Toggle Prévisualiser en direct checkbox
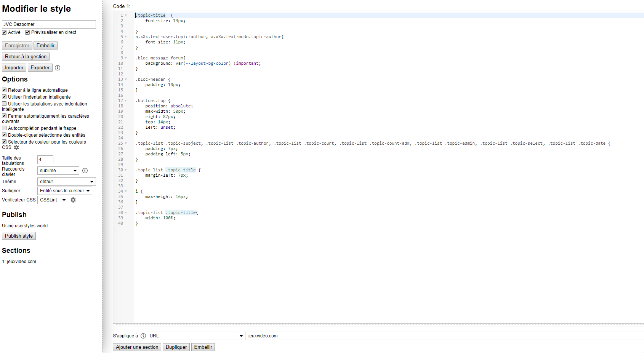 point(27,32)
